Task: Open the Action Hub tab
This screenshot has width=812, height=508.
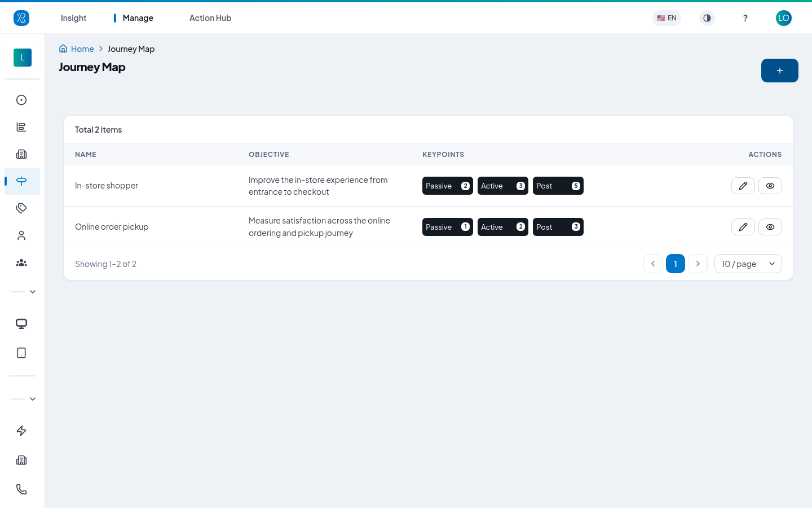Action: pos(210,18)
